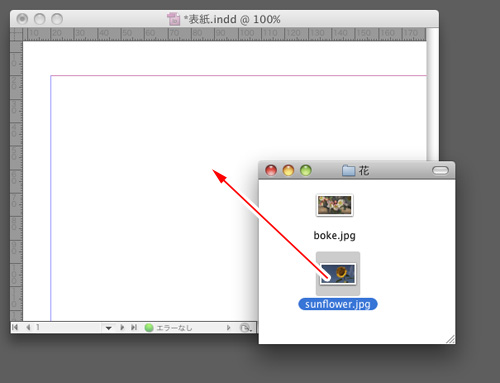Click the 花 folder proxy icon in title bar
Image resolution: width=500 pixels, height=383 pixels.
(348, 170)
